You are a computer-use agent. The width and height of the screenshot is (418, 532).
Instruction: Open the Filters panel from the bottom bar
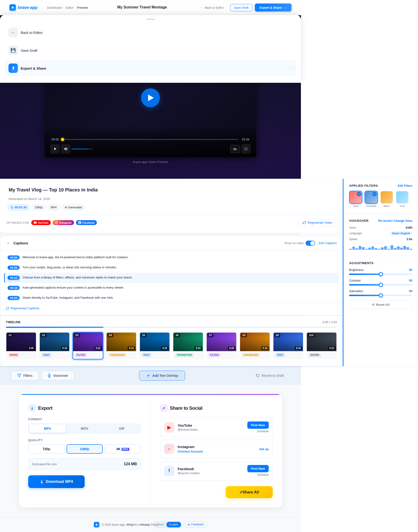point(25,375)
